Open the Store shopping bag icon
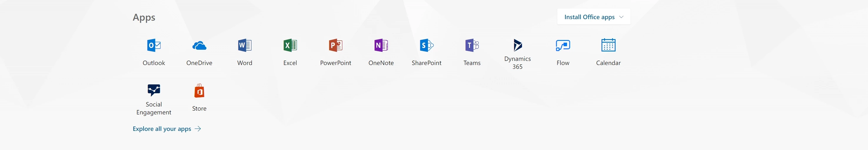The height and width of the screenshot is (150, 868). coord(199,90)
